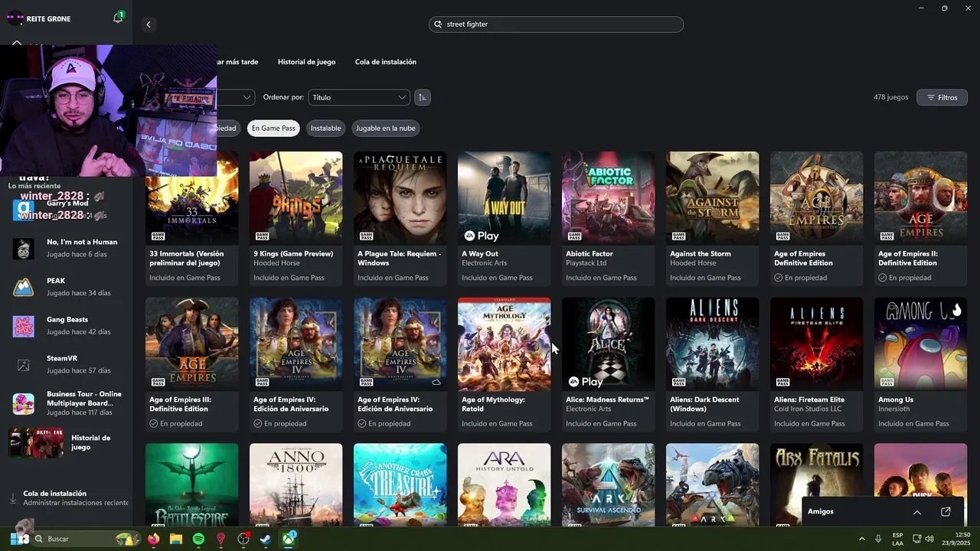Open Spotify from the taskbar
The image size is (980, 551).
pos(198,539)
